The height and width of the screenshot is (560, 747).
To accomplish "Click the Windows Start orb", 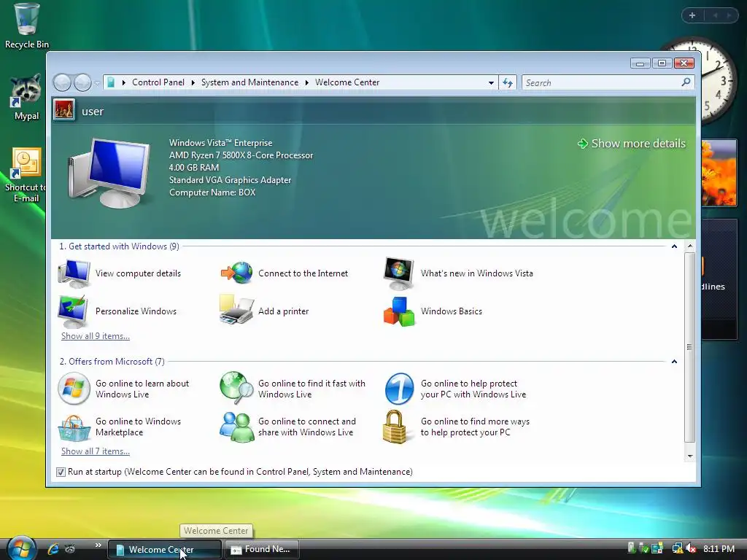I will (21, 548).
